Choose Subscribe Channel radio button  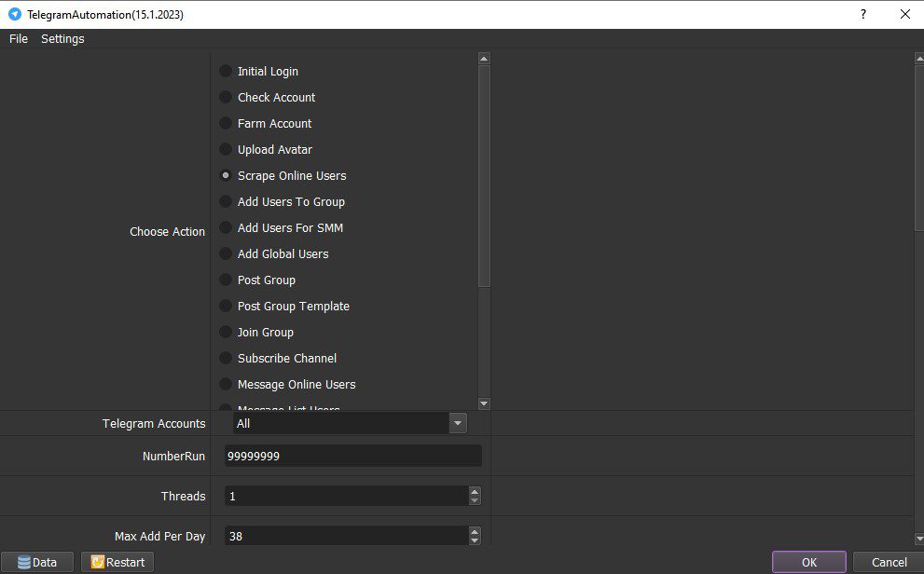tap(225, 358)
